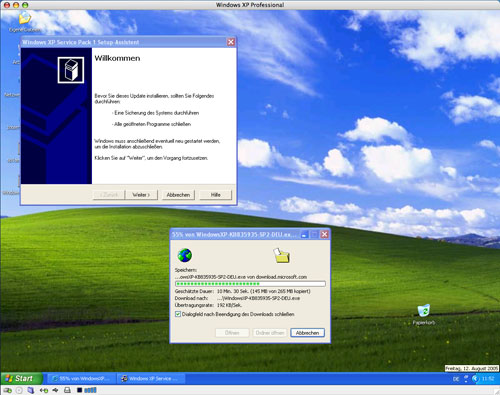Close the Service Pack 1 Setup-Assistent window
Viewport: 500px width, 395px height.
pyautogui.click(x=231, y=42)
